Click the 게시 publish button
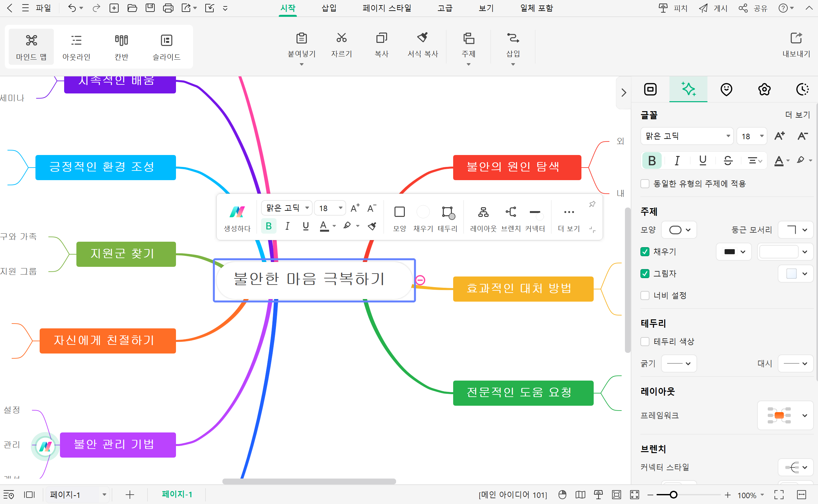Screen dimensions: 818x504 tap(713, 8)
